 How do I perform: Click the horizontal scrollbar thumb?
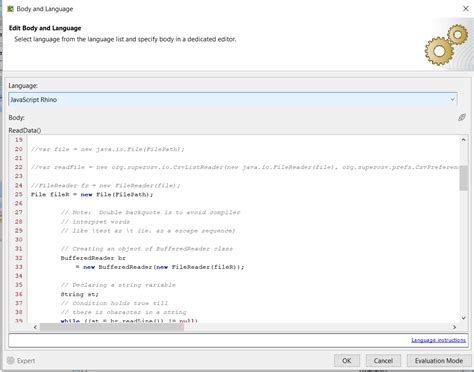(x=112, y=327)
